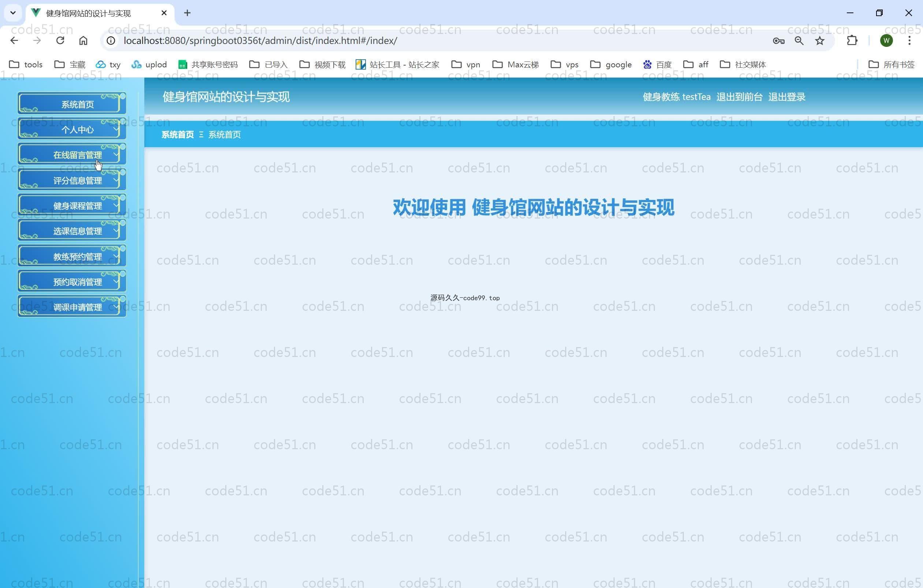The width and height of the screenshot is (923, 588).
Task: Open the vps bookmark folder
Action: click(x=564, y=64)
